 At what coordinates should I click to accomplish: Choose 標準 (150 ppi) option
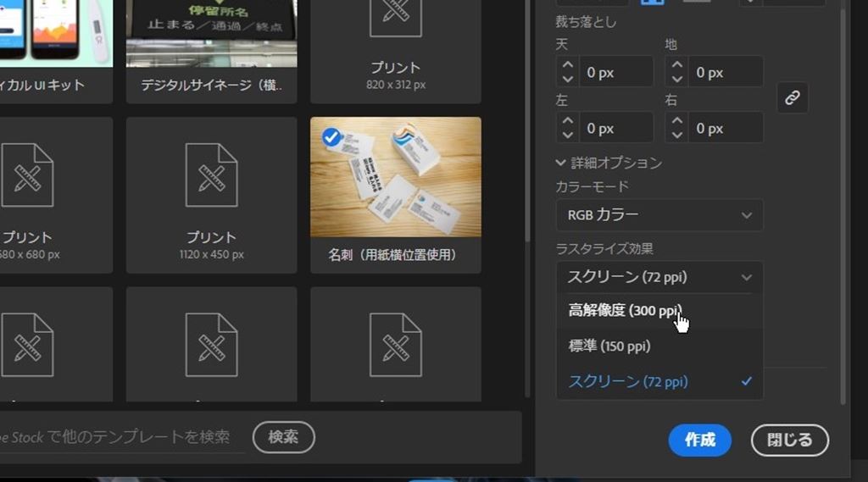609,346
